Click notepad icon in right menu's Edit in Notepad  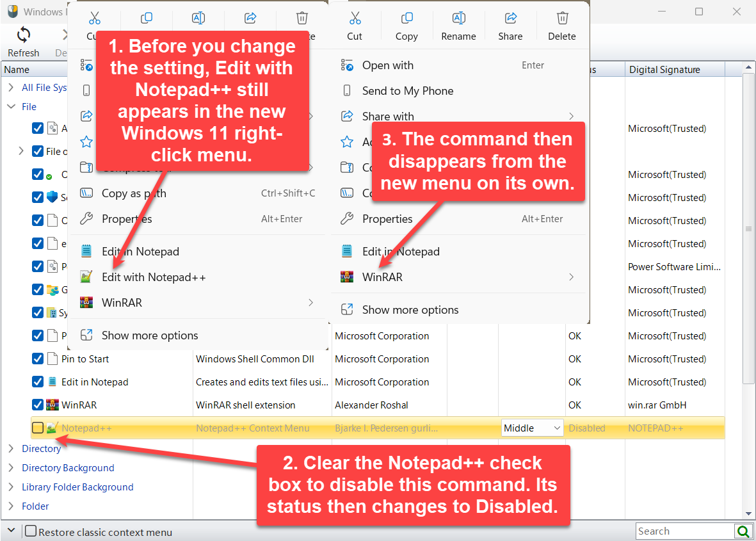pyautogui.click(x=347, y=251)
